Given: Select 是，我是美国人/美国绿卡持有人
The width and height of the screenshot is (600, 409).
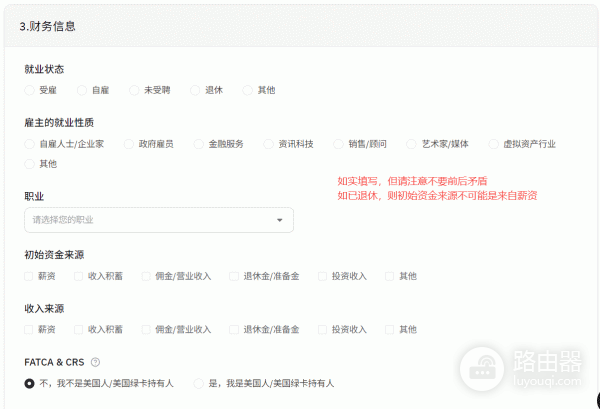Looking at the screenshot, I should (x=199, y=383).
